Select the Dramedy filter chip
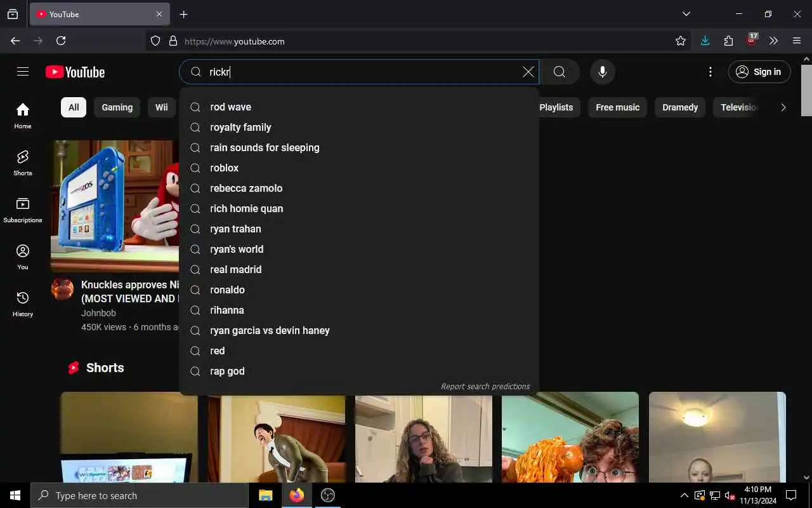This screenshot has height=508, width=812. pos(680,107)
